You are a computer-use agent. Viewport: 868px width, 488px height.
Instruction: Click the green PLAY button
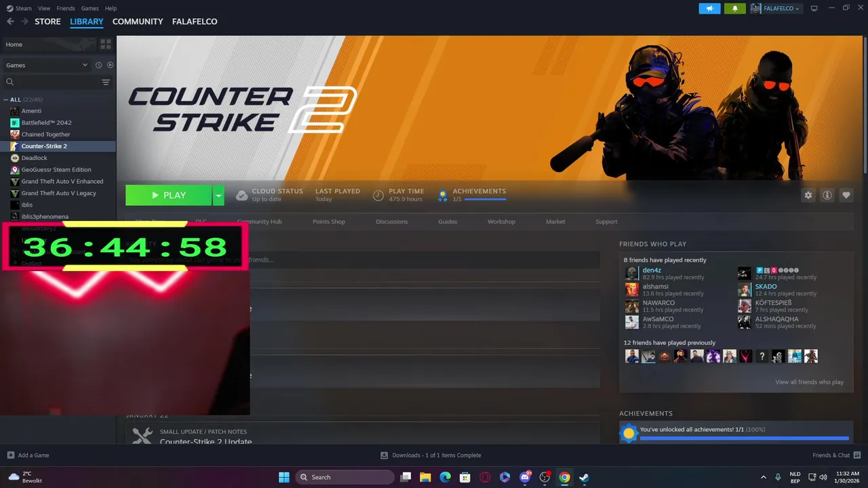tap(169, 195)
